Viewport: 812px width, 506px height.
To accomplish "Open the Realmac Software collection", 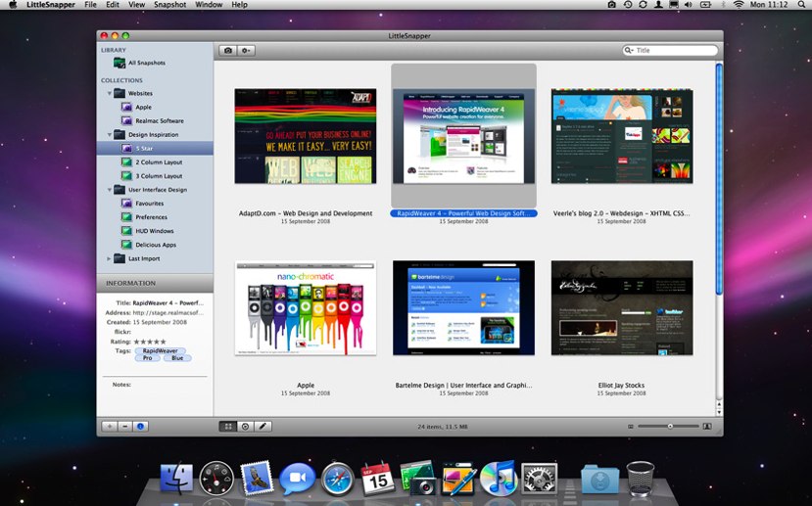I will pos(159,120).
